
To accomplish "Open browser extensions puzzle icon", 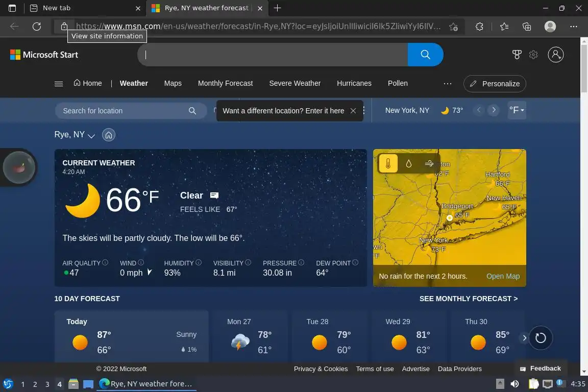I will tap(479, 27).
